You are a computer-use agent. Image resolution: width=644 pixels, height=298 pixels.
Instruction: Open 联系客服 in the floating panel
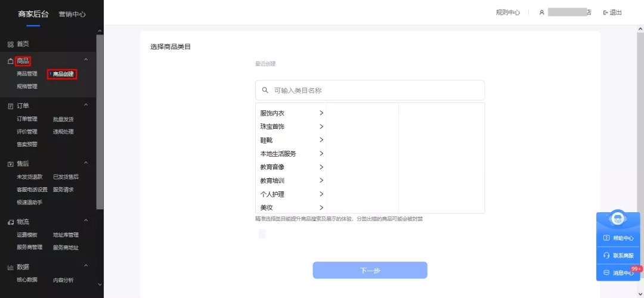[x=618, y=255]
